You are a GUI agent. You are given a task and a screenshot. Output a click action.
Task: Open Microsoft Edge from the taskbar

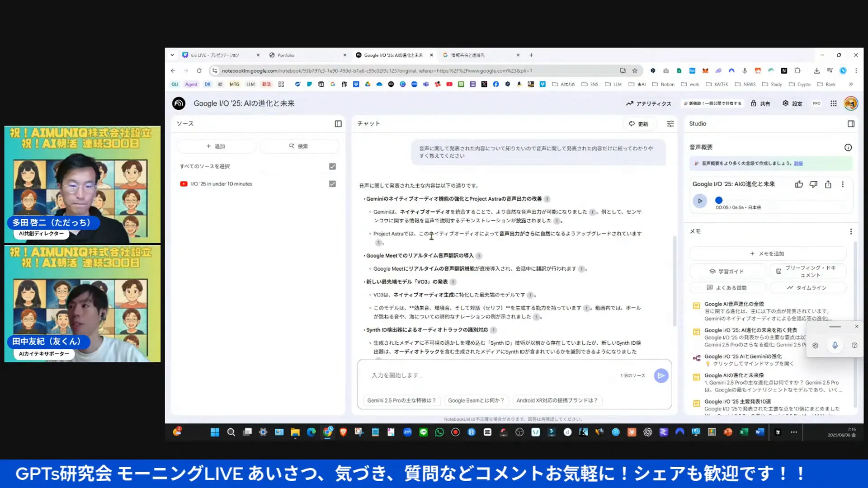click(311, 432)
